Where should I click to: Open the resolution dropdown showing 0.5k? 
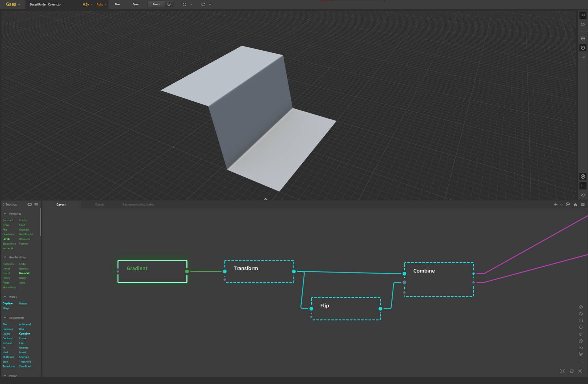point(87,4)
